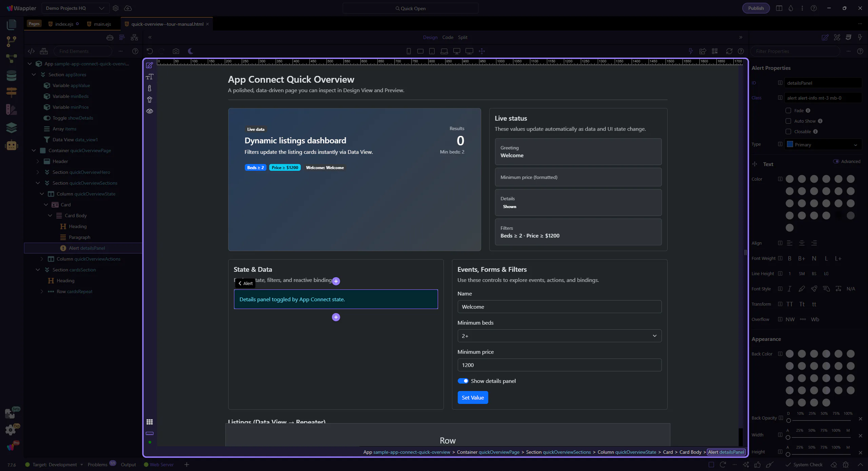Open the index.ejs file tab
The height and width of the screenshot is (471, 868).
(x=64, y=24)
